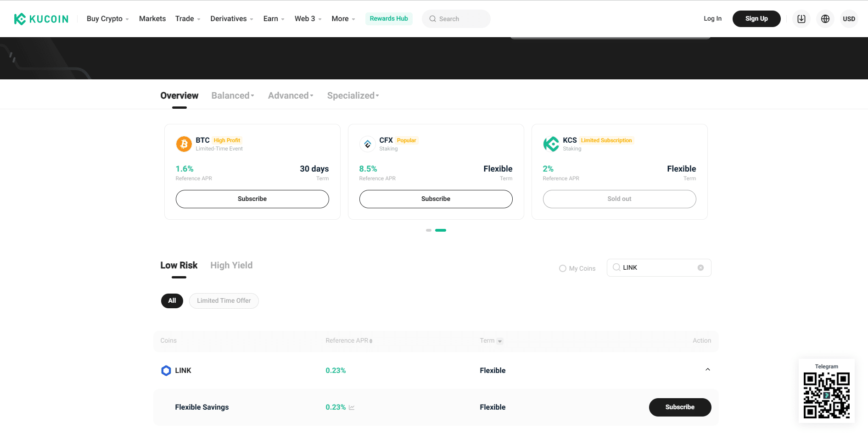
Task: Open the Rewards Hub
Action: 389,19
